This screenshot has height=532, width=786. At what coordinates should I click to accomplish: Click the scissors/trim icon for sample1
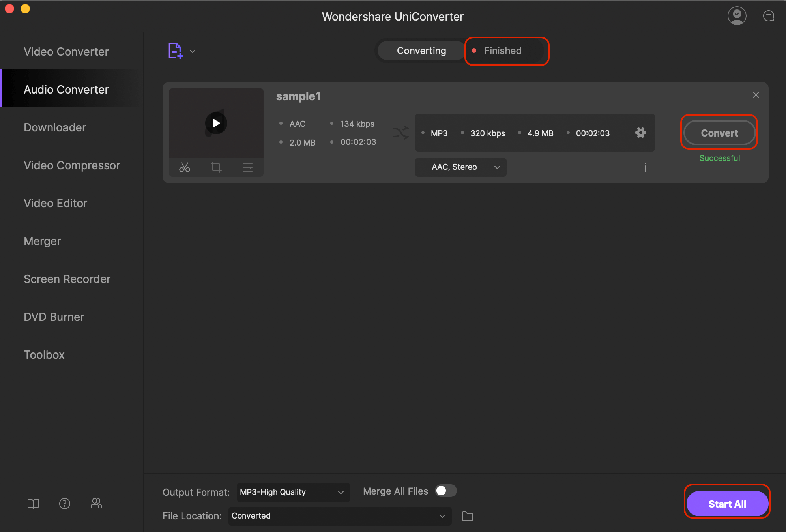pyautogui.click(x=185, y=167)
